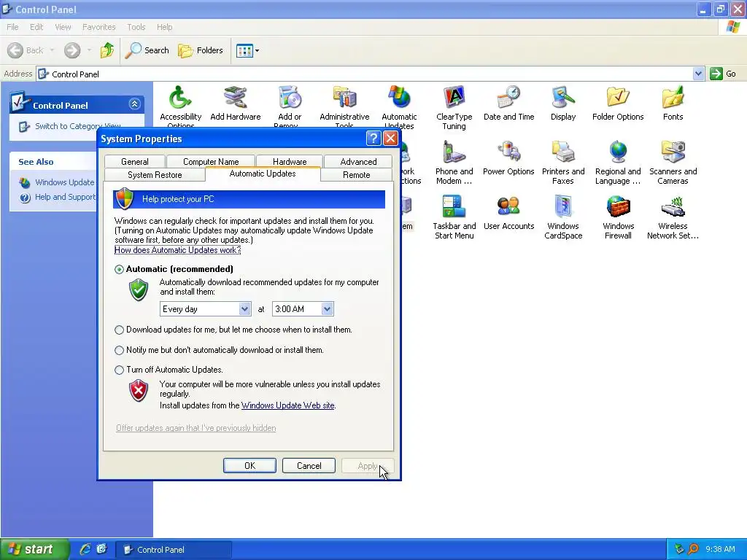Click the Search toolbar button
The height and width of the screenshot is (560, 747).
point(147,50)
